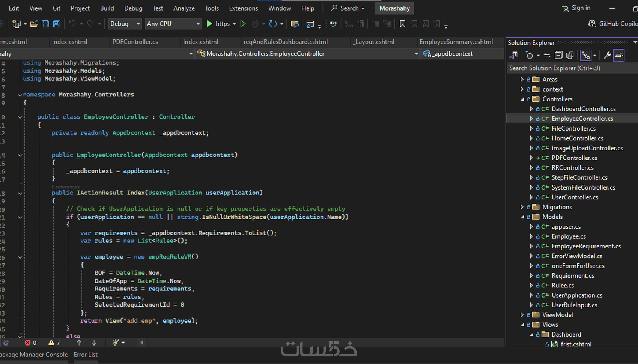This screenshot has height=364, width=638.
Task: Open the Error List panel tab
Action: [x=86, y=355]
